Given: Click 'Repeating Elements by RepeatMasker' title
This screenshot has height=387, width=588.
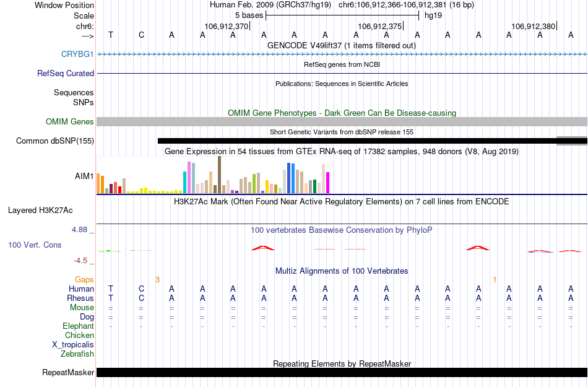Looking at the screenshot, I should pyautogui.click(x=342, y=363).
